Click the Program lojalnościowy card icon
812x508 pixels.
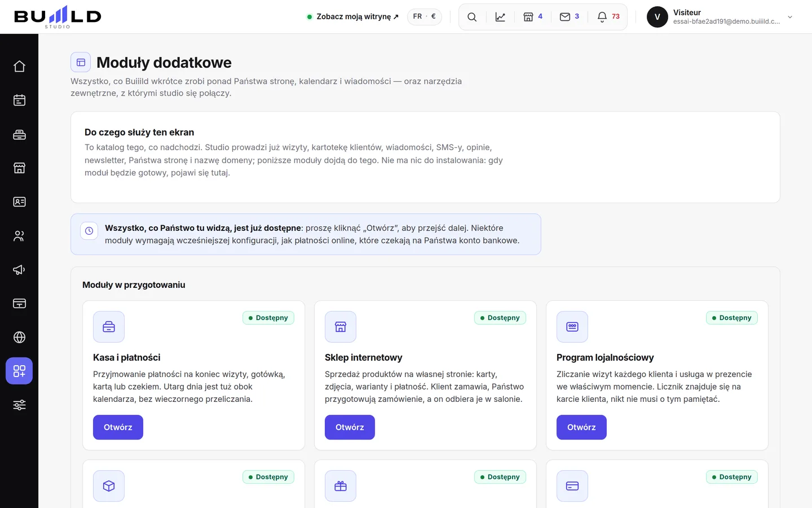coord(572,327)
